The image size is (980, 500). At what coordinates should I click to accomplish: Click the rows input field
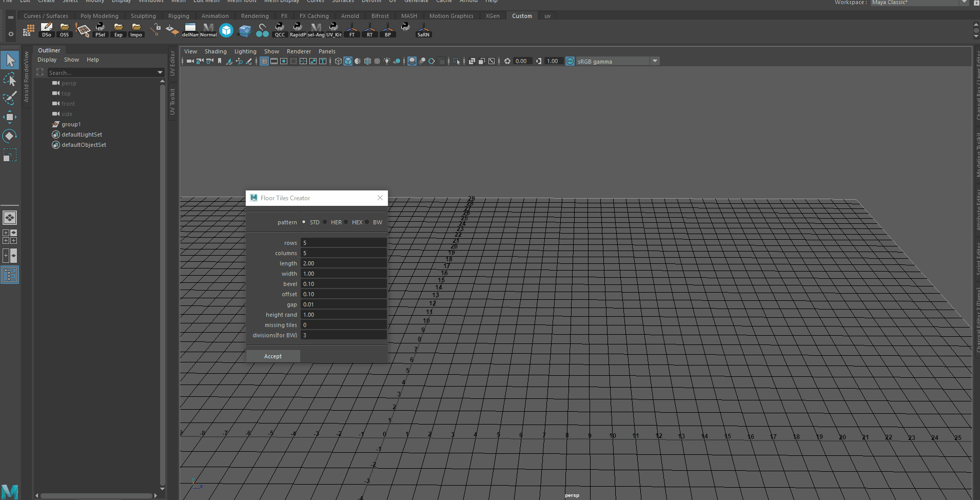pos(343,243)
